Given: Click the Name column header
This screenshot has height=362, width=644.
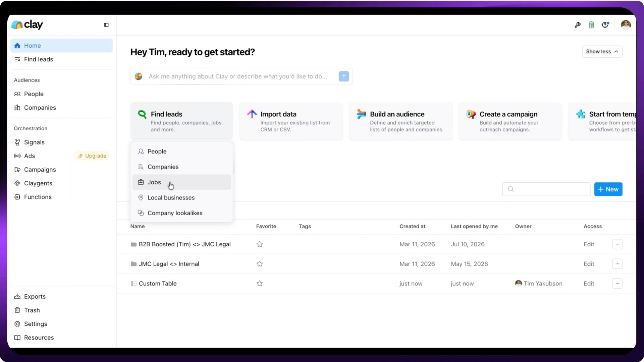Looking at the screenshot, I should pos(138,226).
